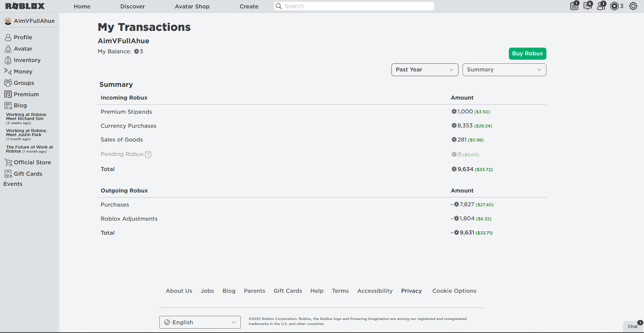
Task: Click the Blog icon in the sidebar
Action: [x=8, y=106]
